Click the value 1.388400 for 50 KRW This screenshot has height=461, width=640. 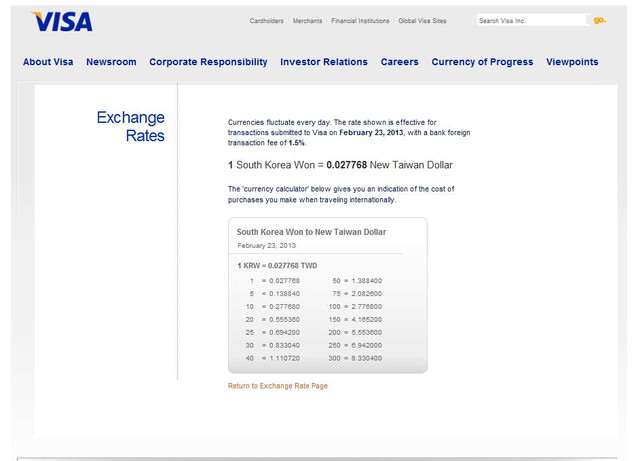coord(367,281)
